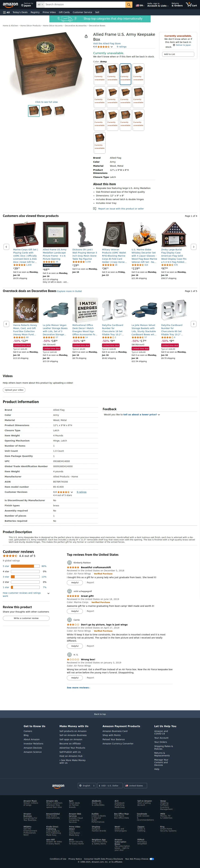Click the search magnifier button
Image resolution: width=200 pixels, height=868 pixels.
pos(129,5)
